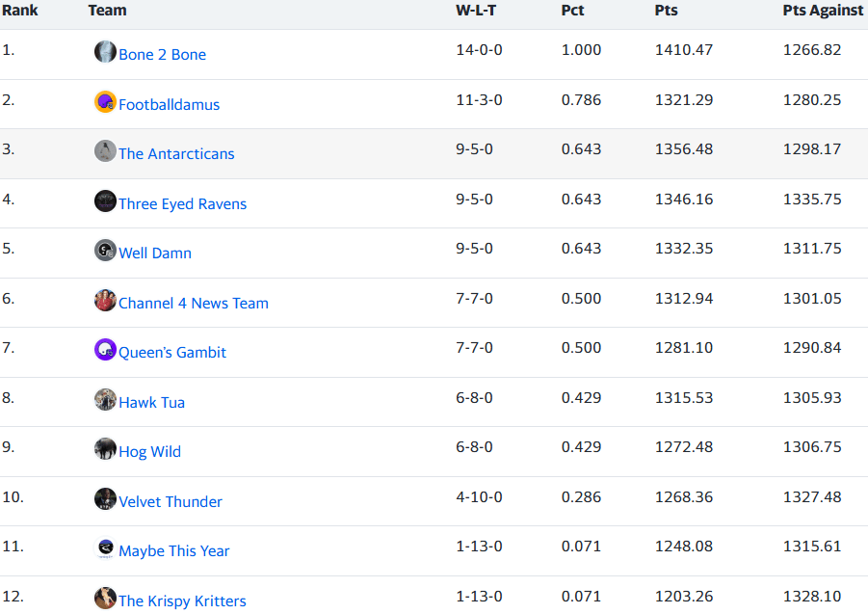Open the Velvet Thunder team link

[x=171, y=502]
